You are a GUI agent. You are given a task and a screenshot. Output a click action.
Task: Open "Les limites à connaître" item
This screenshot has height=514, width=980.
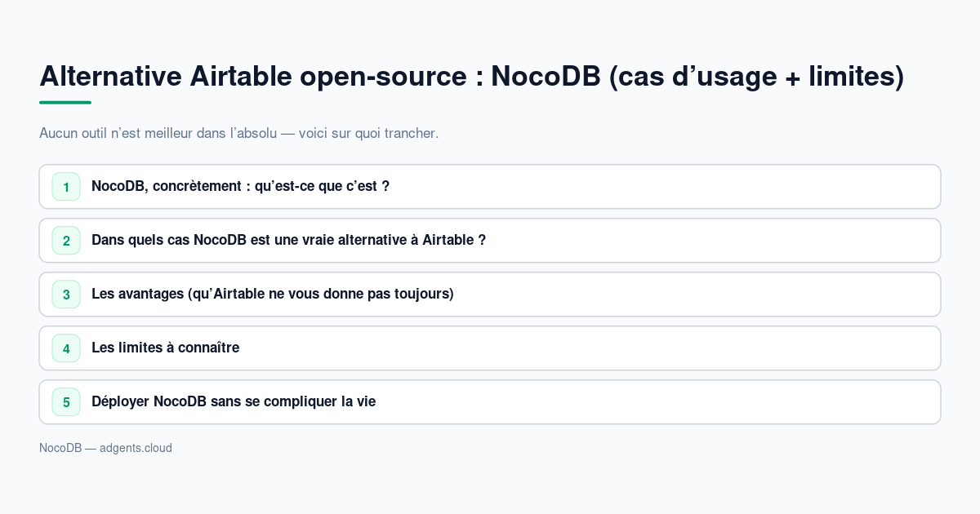pos(490,348)
